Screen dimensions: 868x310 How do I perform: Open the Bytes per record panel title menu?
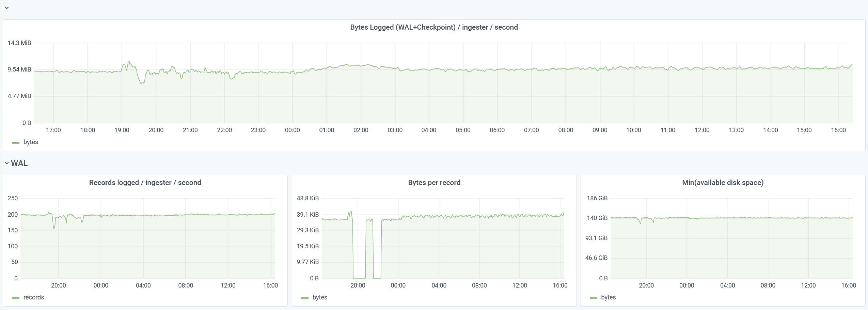(x=434, y=183)
